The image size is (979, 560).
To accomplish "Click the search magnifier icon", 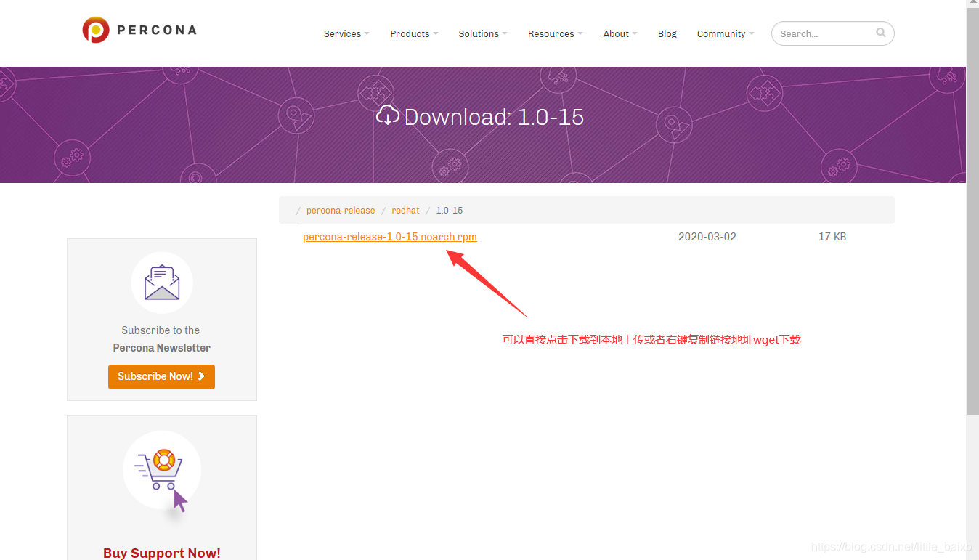I will tap(881, 33).
